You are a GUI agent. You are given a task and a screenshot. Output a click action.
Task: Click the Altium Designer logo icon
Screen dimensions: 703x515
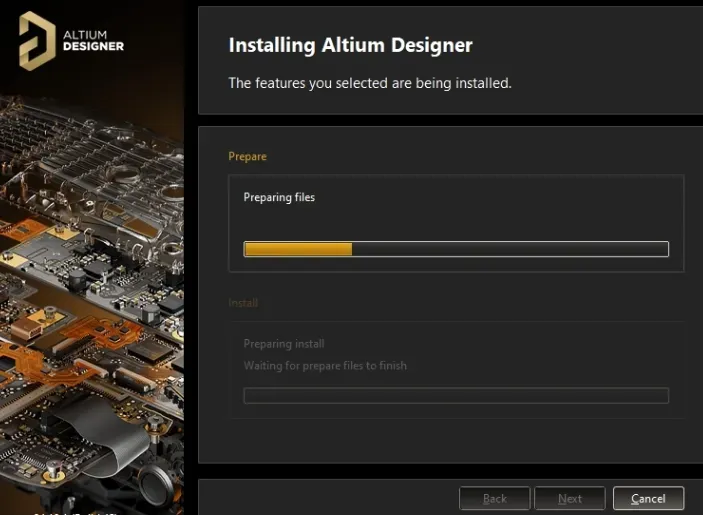(x=37, y=41)
